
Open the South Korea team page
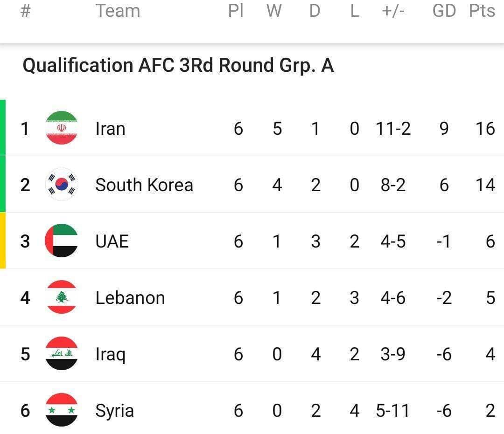[144, 185]
